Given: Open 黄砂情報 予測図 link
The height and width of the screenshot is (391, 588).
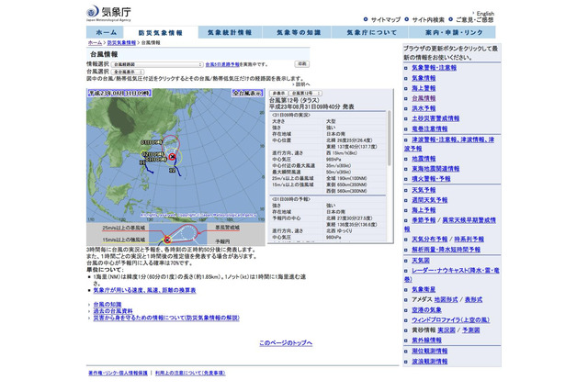Looking at the screenshot, I should [x=471, y=330].
